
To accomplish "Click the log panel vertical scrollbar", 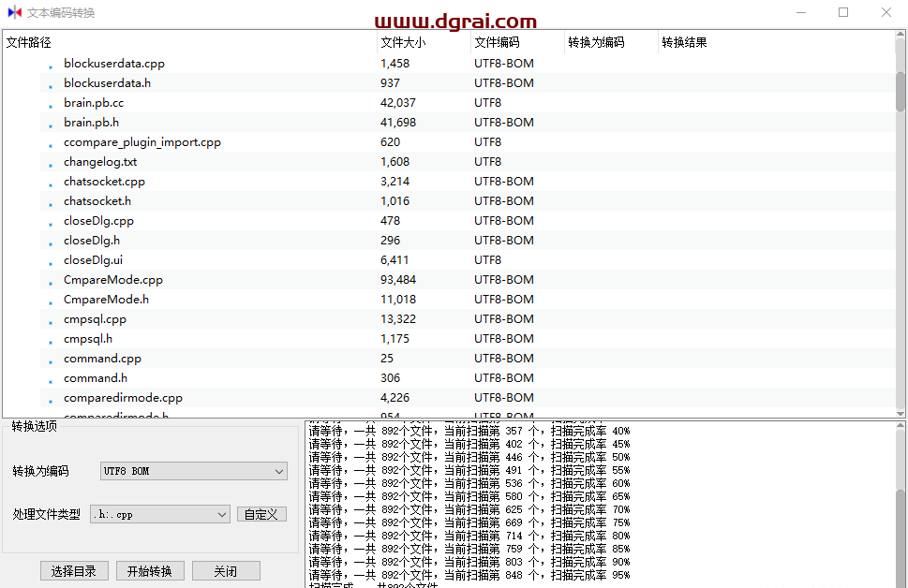I will click(901, 506).
